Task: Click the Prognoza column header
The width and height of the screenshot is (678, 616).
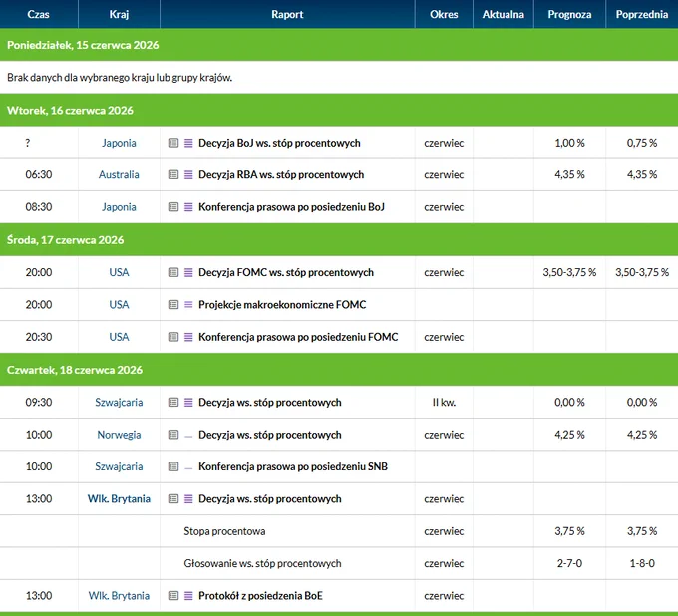Action: 569,14
